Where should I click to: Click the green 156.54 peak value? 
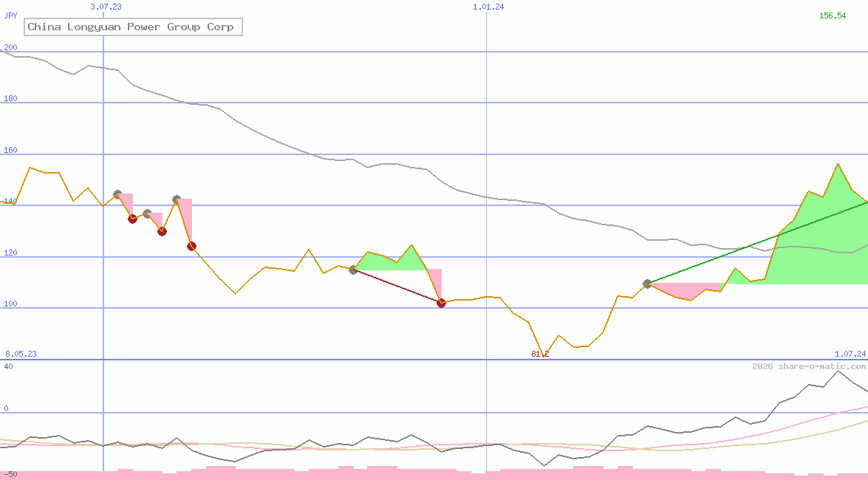[833, 16]
